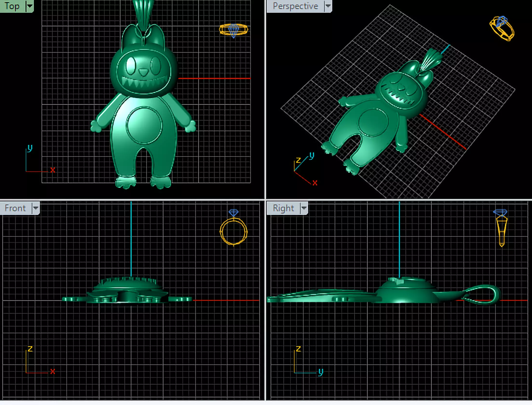Click the Right viewport title label
The image size is (532, 405).
click(283, 208)
